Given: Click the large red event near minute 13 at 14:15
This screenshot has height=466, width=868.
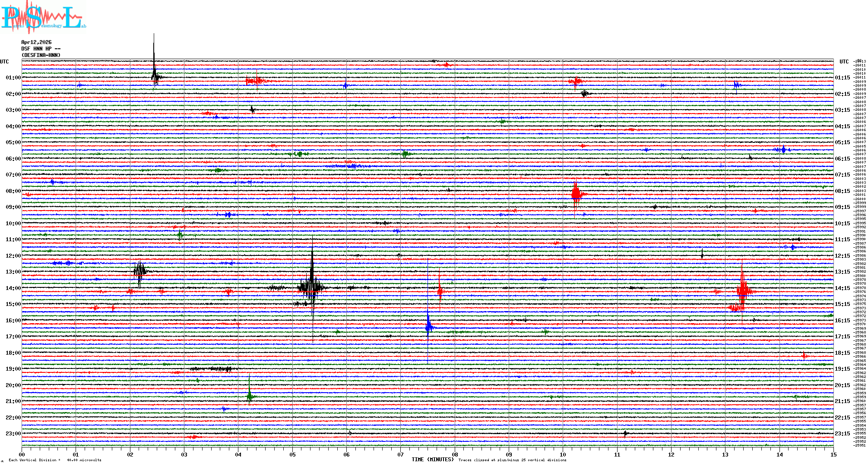Looking at the screenshot, I should pos(743,290).
